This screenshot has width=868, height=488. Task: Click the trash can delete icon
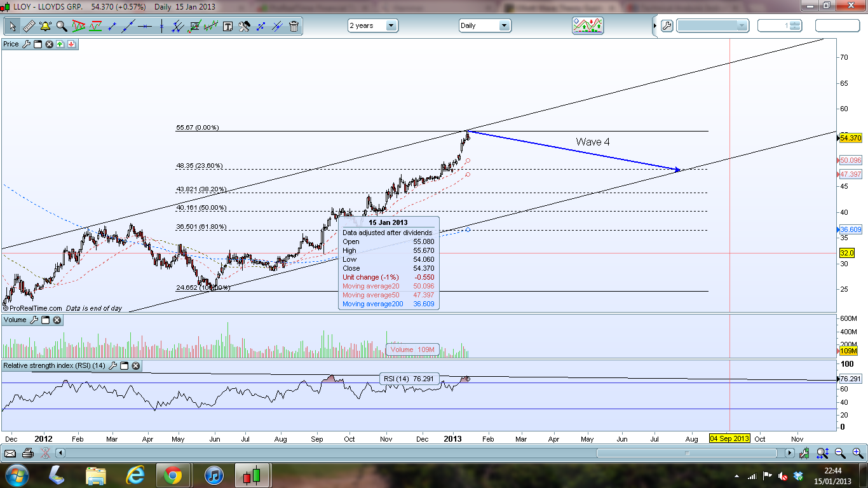(x=294, y=26)
